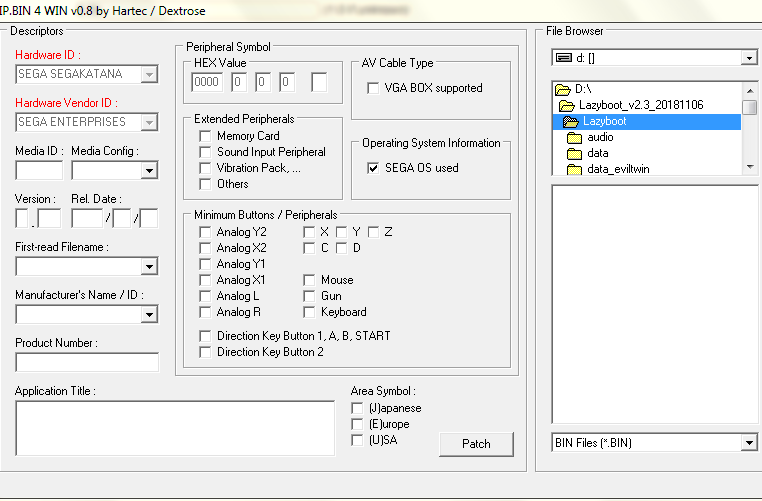Click the data folder icon
The height and width of the screenshot is (501, 762).
574,154
